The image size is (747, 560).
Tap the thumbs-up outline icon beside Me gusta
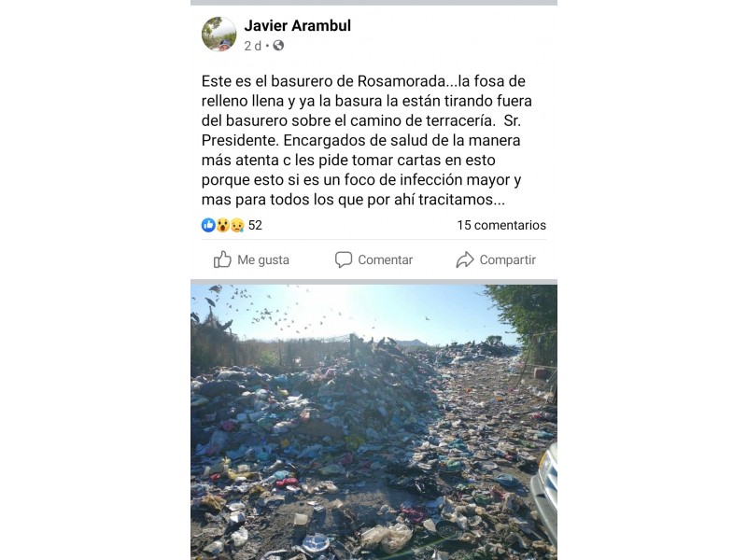coord(222,259)
